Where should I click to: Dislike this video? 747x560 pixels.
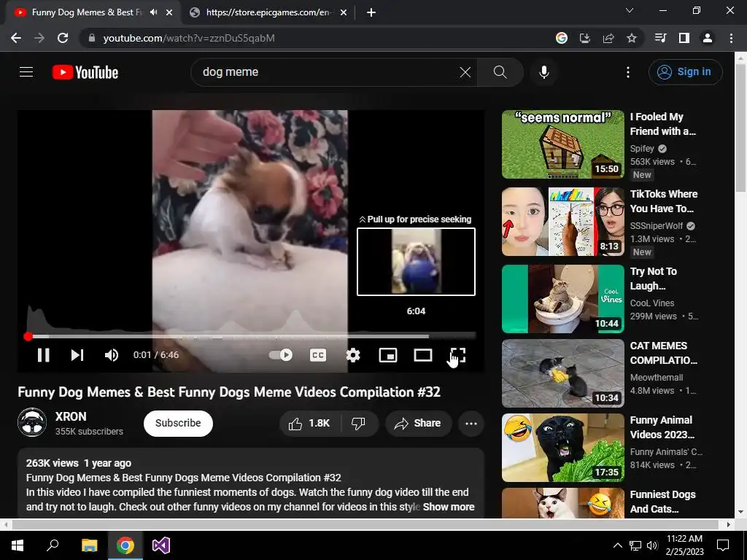click(358, 424)
